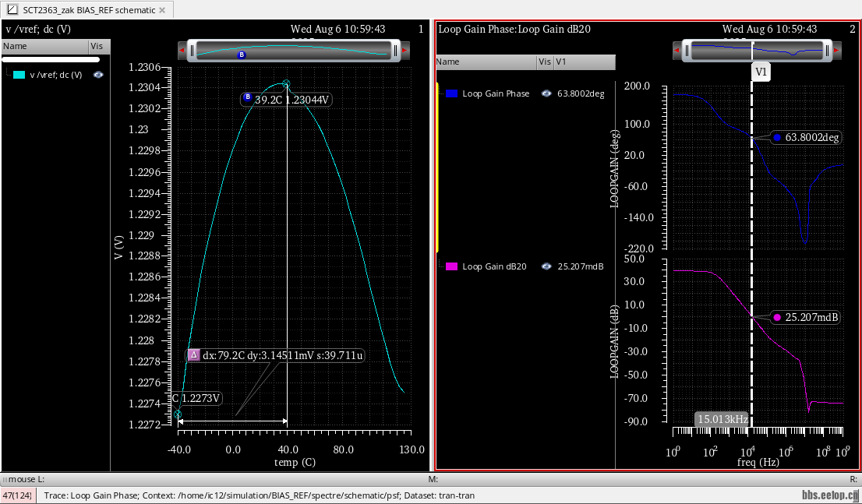Click right handle of loop gain zoom strip
The height and width of the screenshot is (504, 862).
pos(826,51)
